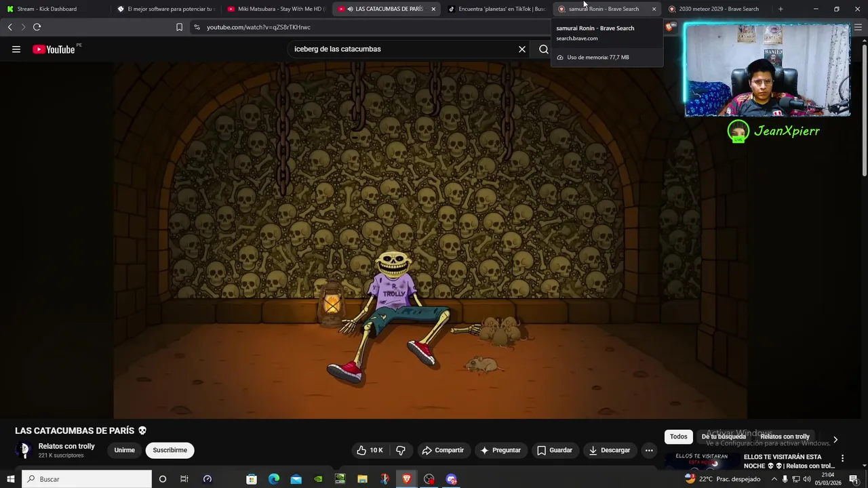
Task: Open 'Relatos con trolly' channel name link
Action: pos(66,446)
